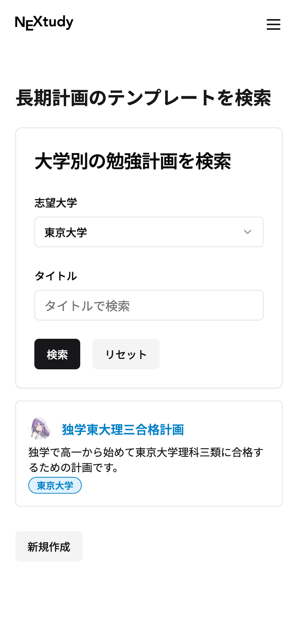Click the タイトル field label
Viewport: 298px width, 644px height.
(x=56, y=276)
